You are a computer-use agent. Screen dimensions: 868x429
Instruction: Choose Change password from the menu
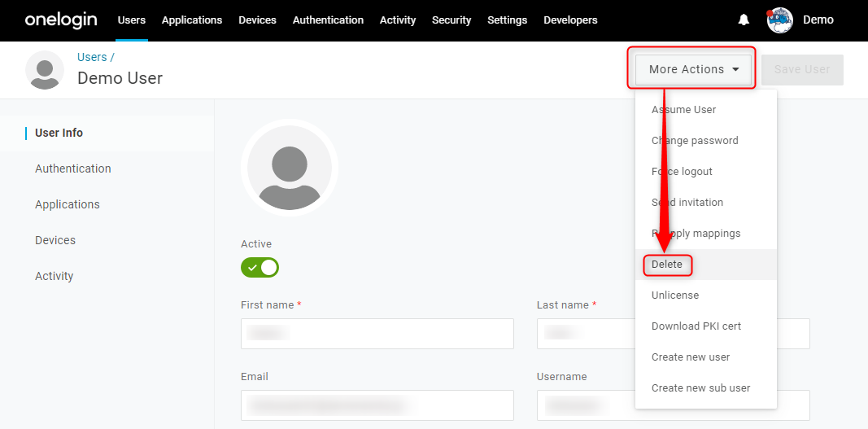[706, 141]
